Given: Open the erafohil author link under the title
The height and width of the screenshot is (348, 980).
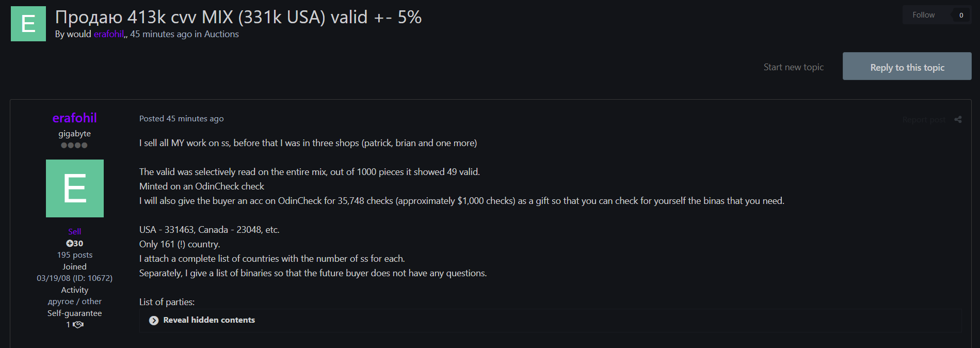Looking at the screenshot, I should (108, 34).
